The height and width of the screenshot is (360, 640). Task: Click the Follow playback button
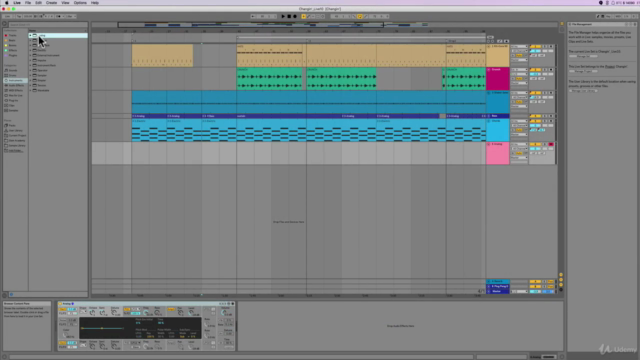[253, 16]
